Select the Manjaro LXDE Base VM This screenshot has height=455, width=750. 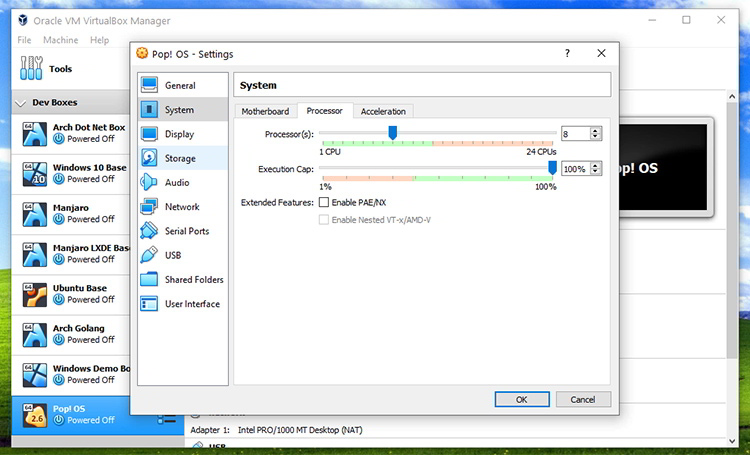pyautogui.click(x=71, y=254)
